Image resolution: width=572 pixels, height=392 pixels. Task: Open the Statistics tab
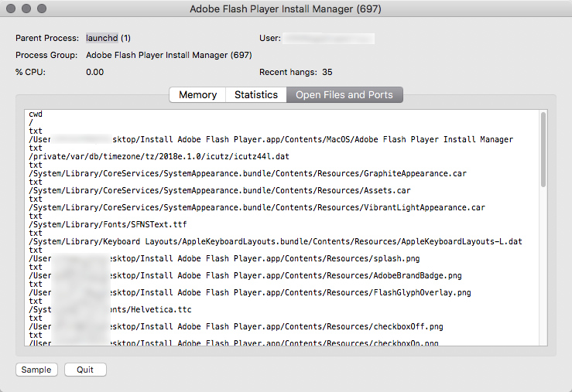[x=255, y=95]
